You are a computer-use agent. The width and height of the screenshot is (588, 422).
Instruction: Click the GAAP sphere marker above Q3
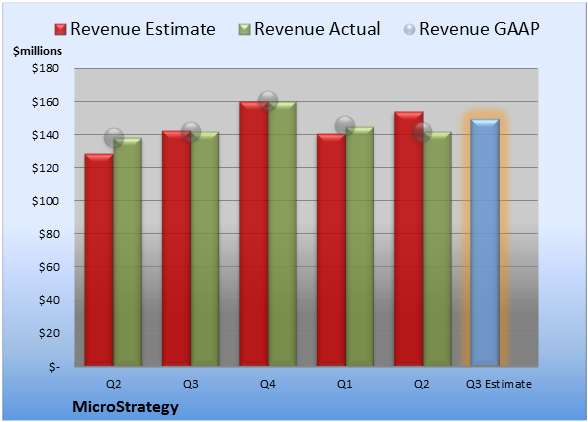[191, 132]
